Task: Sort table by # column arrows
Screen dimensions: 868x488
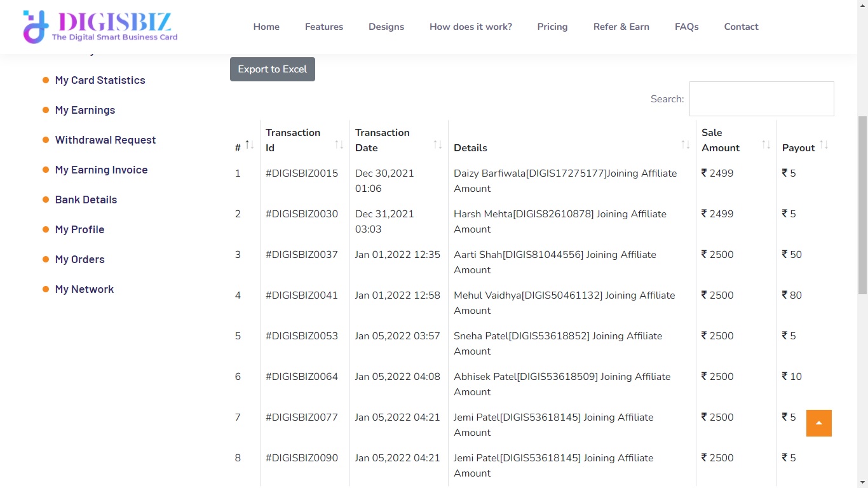Action: click(x=249, y=146)
